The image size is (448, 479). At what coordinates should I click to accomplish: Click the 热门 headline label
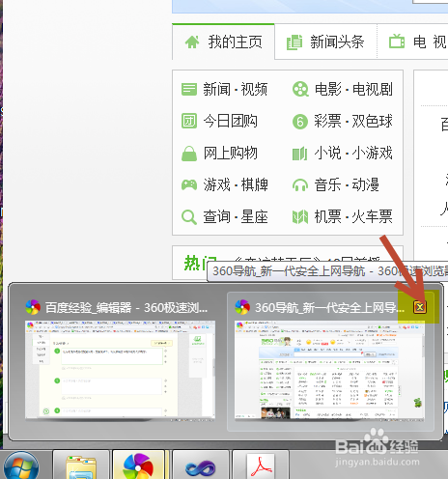coord(200,263)
